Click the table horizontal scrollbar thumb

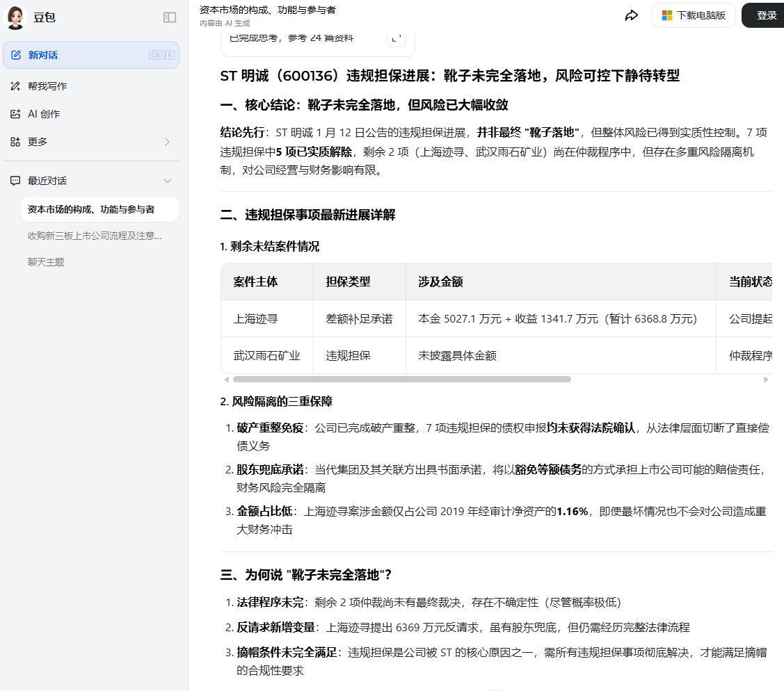pyautogui.click(x=402, y=380)
